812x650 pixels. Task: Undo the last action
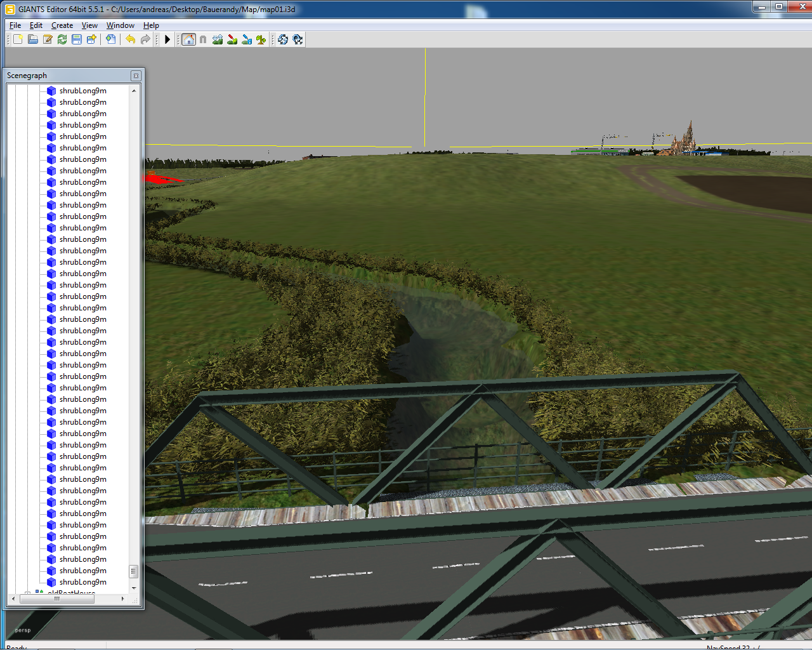point(131,39)
